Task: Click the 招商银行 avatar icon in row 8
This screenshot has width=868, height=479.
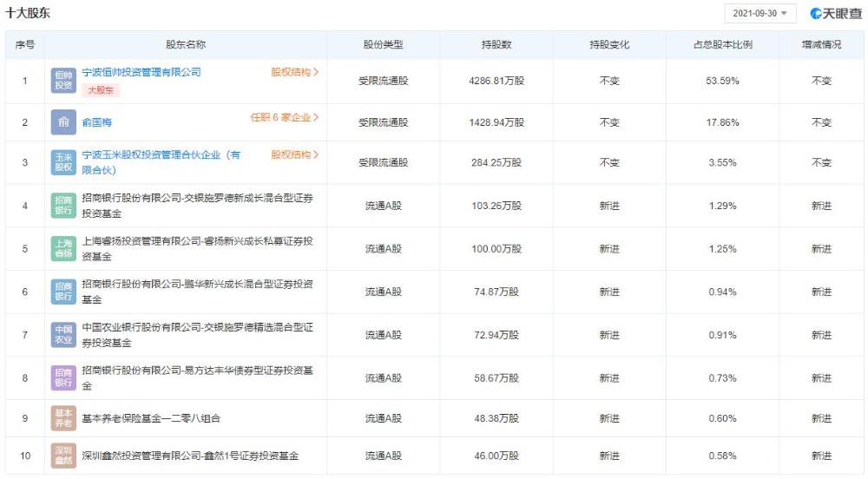Action: click(x=63, y=378)
